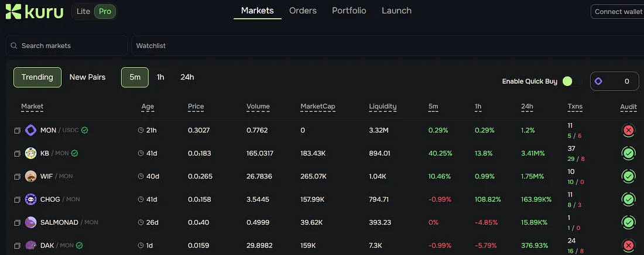The image size is (644, 255).
Task: Sort by Price column header
Action: (196, 106)
